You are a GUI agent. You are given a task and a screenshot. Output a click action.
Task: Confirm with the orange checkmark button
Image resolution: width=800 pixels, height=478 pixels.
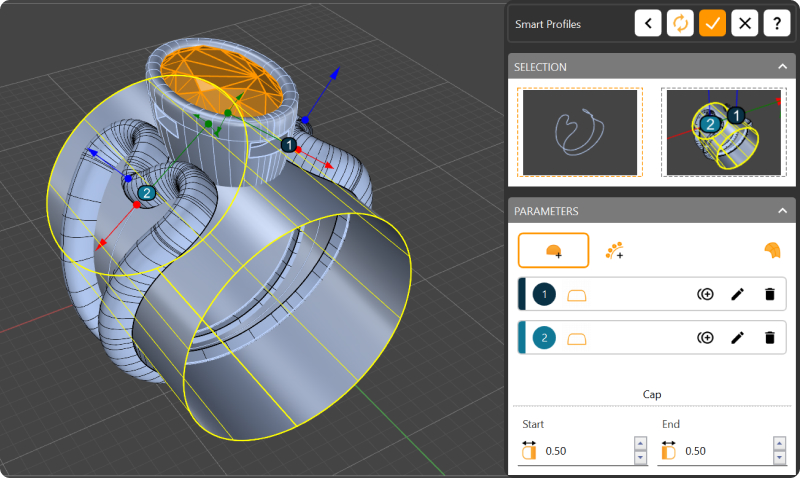click(x=712, y=23)
